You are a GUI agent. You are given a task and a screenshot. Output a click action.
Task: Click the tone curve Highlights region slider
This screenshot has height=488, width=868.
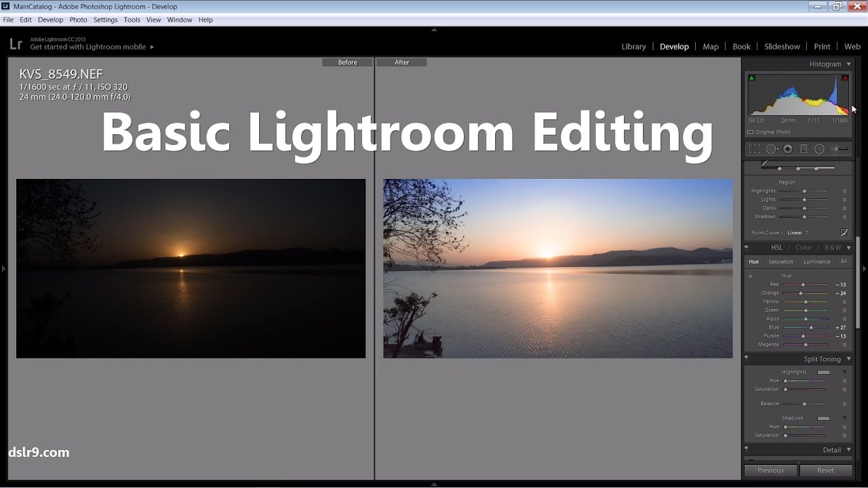coord(804,191)
